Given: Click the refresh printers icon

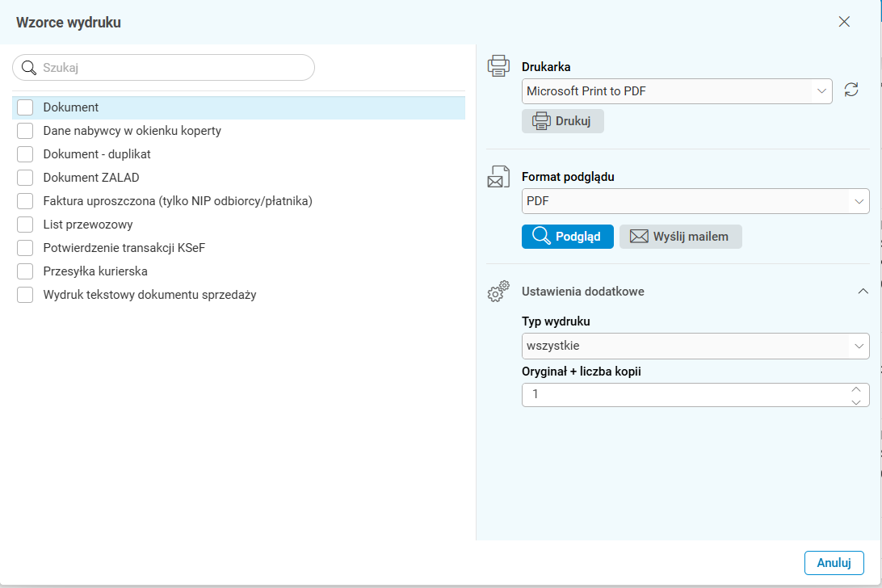Looking at the screenshot, I should tap(851, 90).
